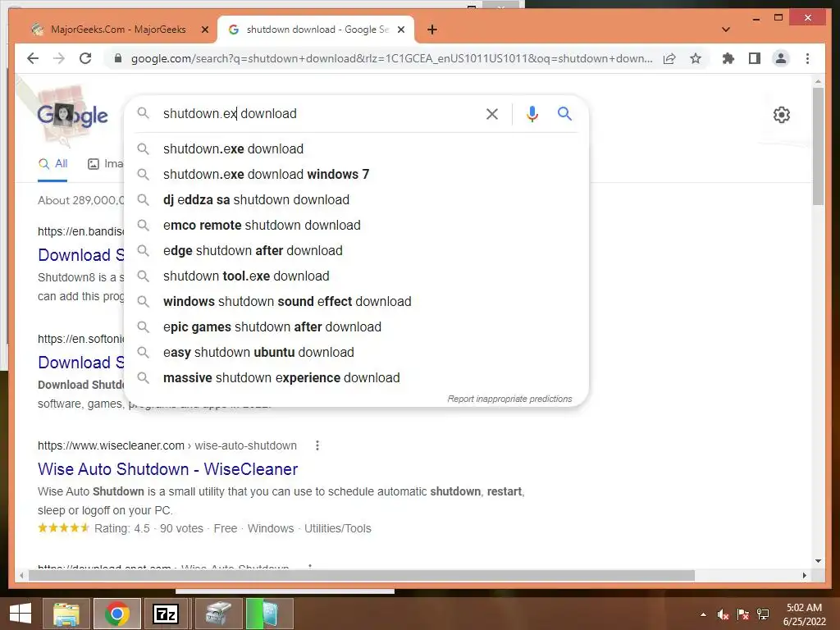Click the Chrome taskbar icon
The width and height of the screenshot is (840, 630).
116,614
